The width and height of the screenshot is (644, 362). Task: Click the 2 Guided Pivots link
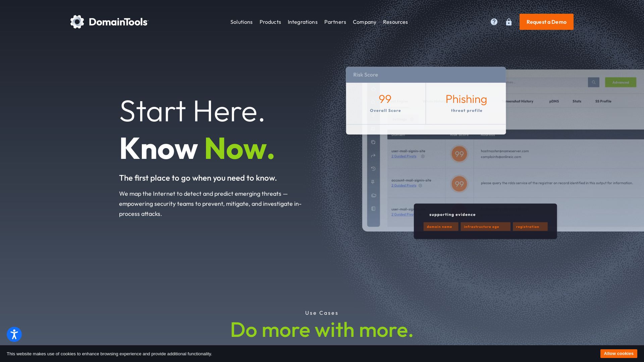[404, 157]
